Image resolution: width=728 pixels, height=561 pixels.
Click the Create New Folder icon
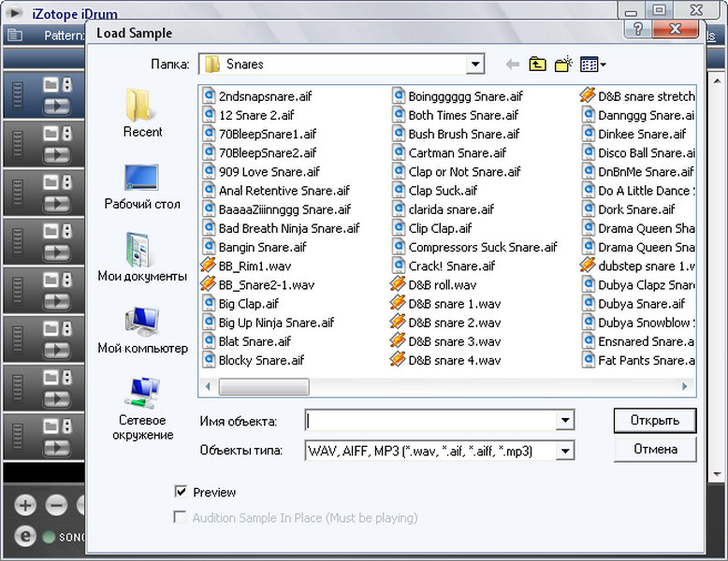tap(562, 65)
